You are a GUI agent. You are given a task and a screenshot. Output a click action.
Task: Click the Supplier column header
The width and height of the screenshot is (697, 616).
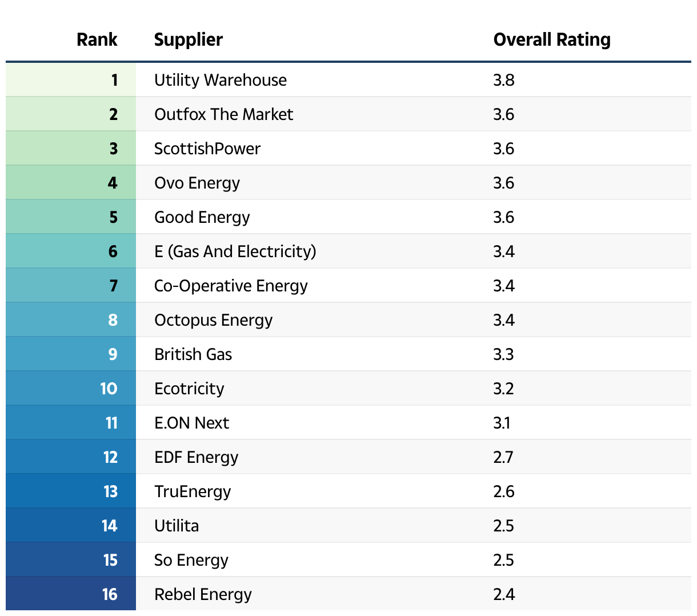189,39
